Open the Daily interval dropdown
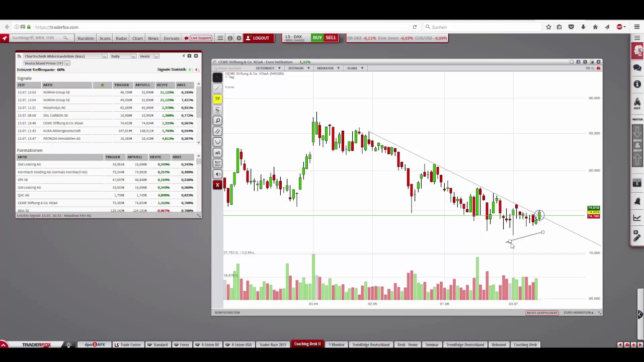Image resolution: width=644 pixels, height=362 pixels. [123, 56]
